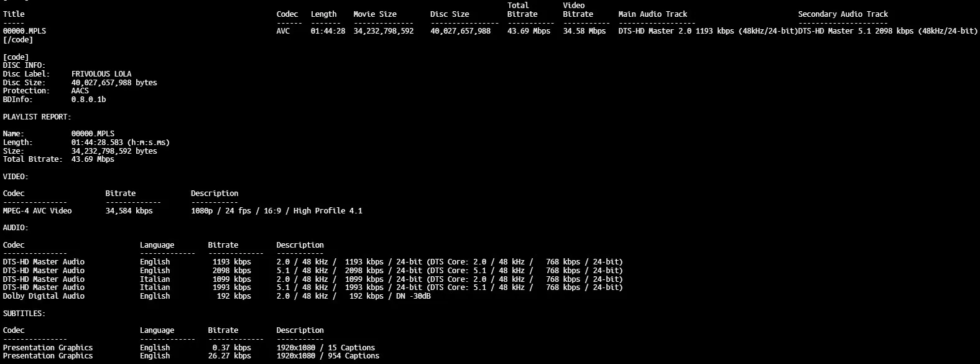Viewport: 980px width, 364px height.
Task: Click the 00000.MPLS title in the top table
Action: 24,31
